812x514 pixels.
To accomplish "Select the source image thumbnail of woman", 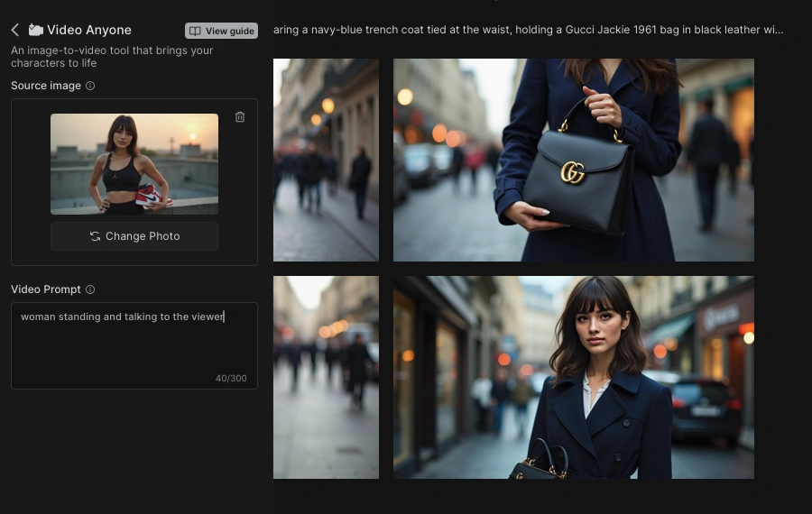I will point(134,163).
